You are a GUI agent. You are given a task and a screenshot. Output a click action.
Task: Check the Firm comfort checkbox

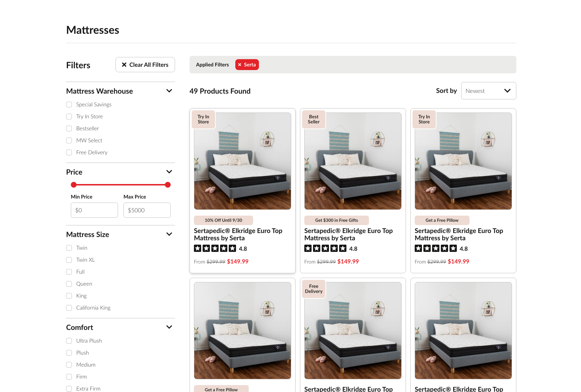(x=69, y=377)
